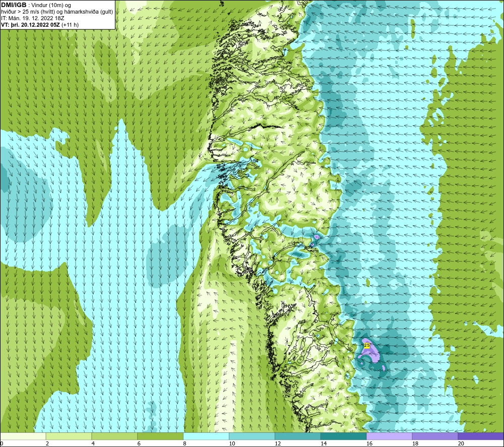This screenshot has height=447, width=504.
Task: Pick the 14–16 m/s dark teal swatch
Action: (x=344, y=436)
